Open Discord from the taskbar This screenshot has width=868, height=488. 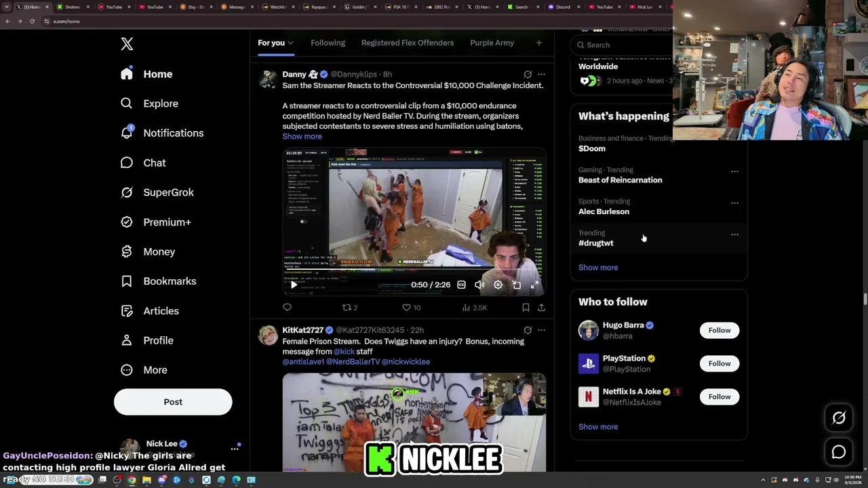[x=161, y=480]
